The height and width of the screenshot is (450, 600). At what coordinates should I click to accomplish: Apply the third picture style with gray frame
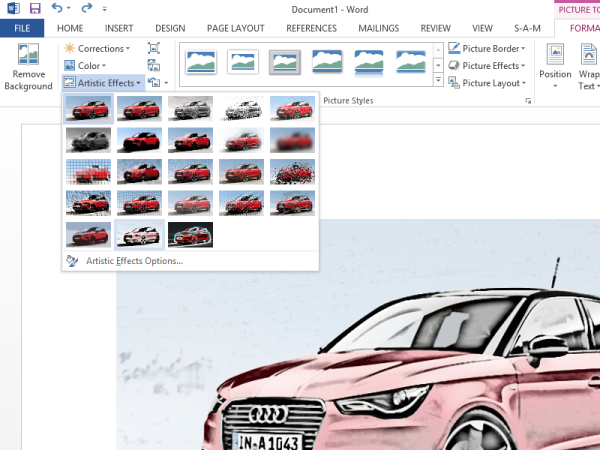[x=285, y=62]
